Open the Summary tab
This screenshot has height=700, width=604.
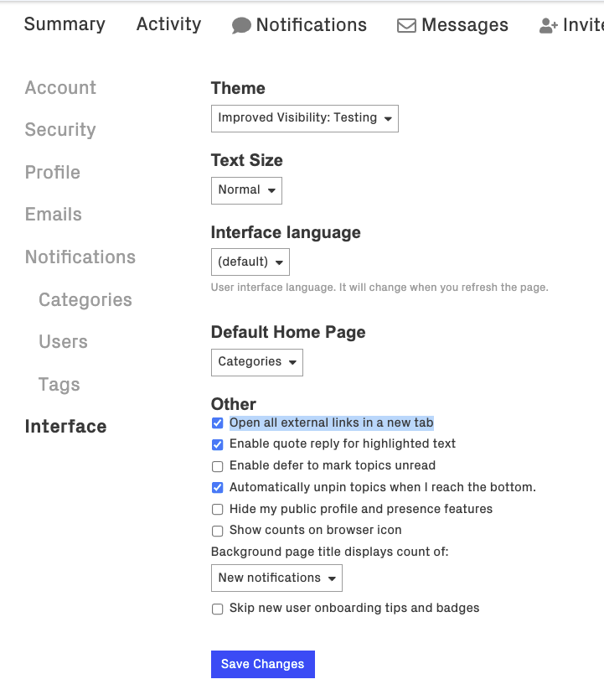(x=65, y=24)
